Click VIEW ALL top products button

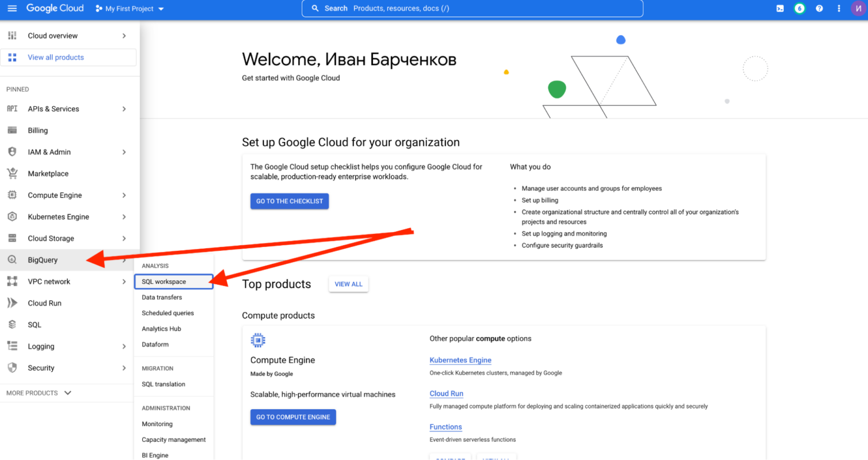point(349,284)
